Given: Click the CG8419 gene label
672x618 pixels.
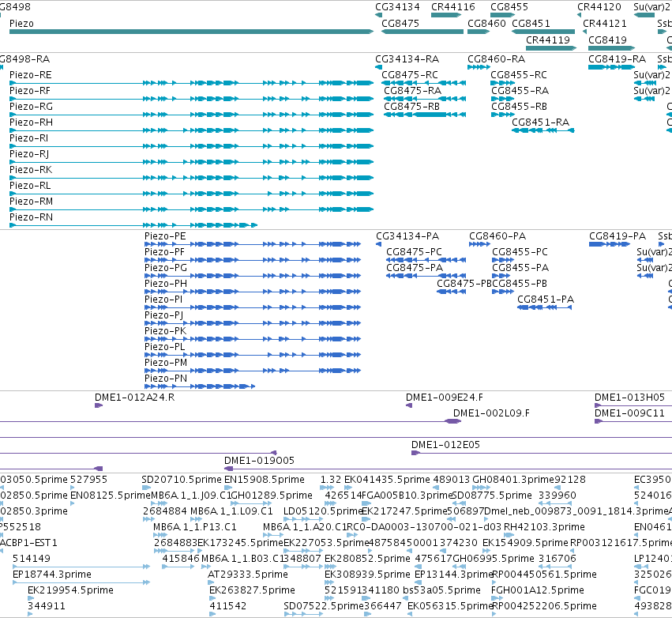Looking at the screenshot, I should pyautogui.click(x=607, y=40).
